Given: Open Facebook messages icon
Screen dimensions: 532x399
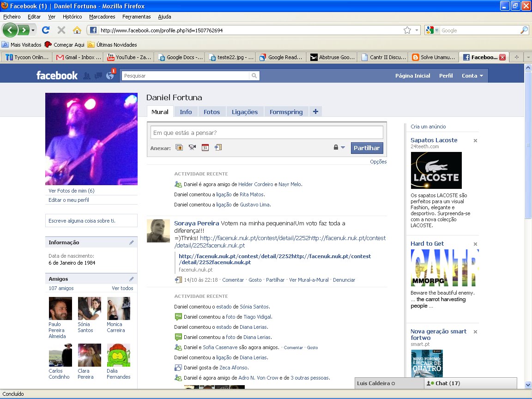Looking at the screenshot, I should click(98, 76).
